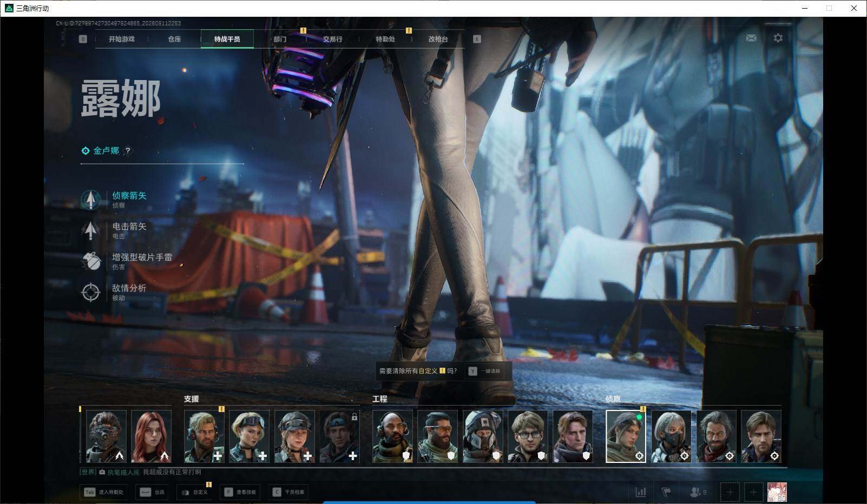
Task: Select the 电击箭矢 skill icon
Action: pos(91,230)
